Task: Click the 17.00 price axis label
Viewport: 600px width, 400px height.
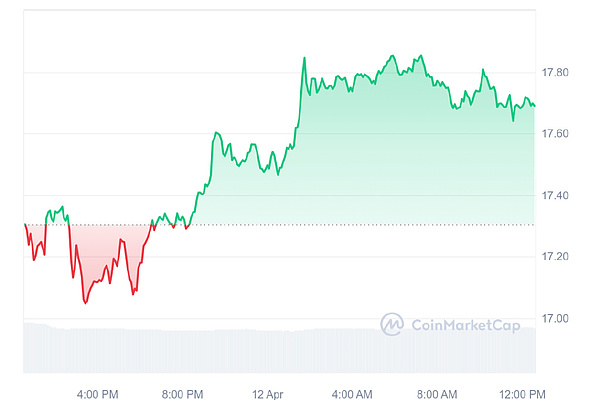Action: pos(553,318)
